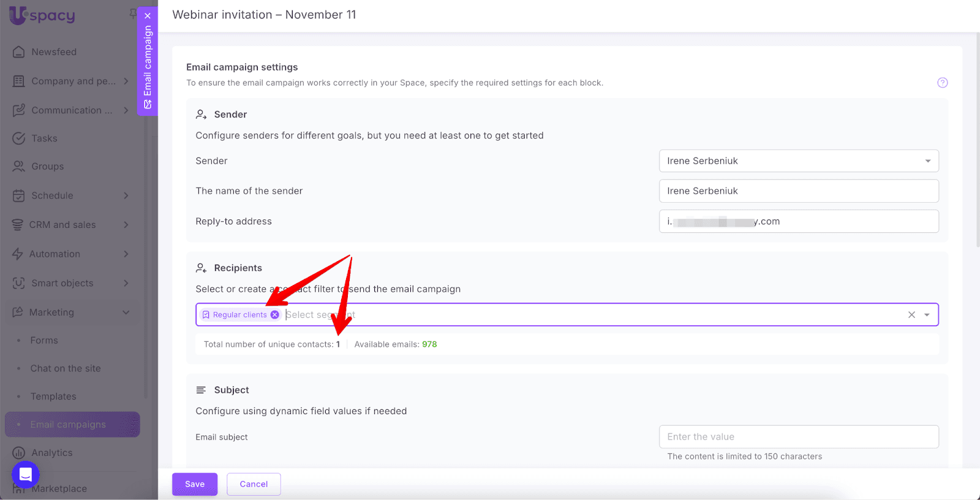Click the Analytics chart icon
This screenshot has width=980, height=500.
point(19,453)
